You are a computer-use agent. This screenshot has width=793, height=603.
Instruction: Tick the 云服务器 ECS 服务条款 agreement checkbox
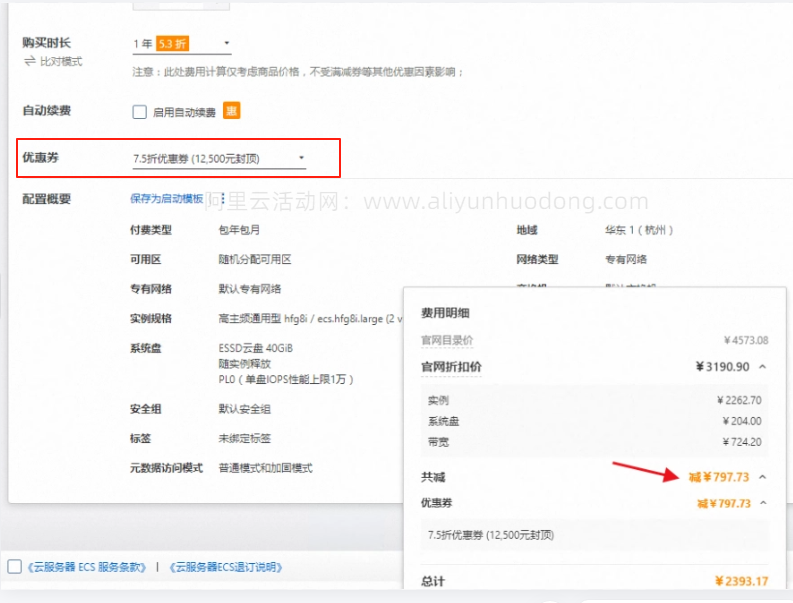[x=15, y=567]
